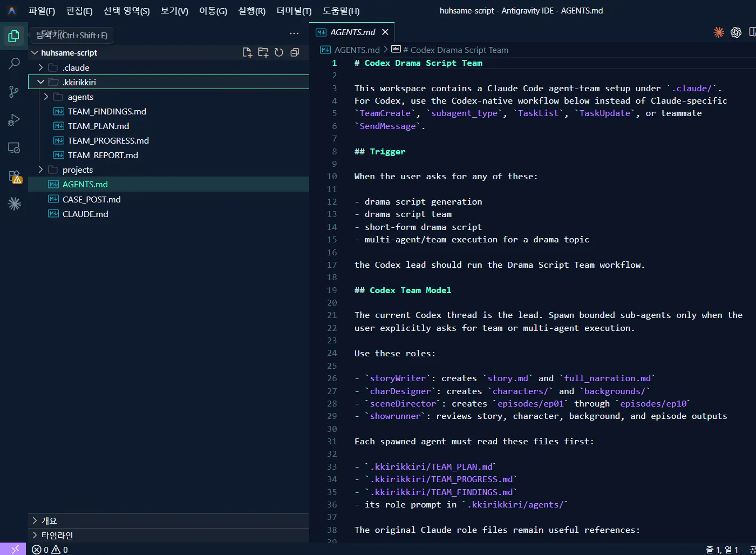The image size is (756, 555).
Task: Launch Codex from the editor title bar
Action: pyautogui.click(x=736, y=32)
